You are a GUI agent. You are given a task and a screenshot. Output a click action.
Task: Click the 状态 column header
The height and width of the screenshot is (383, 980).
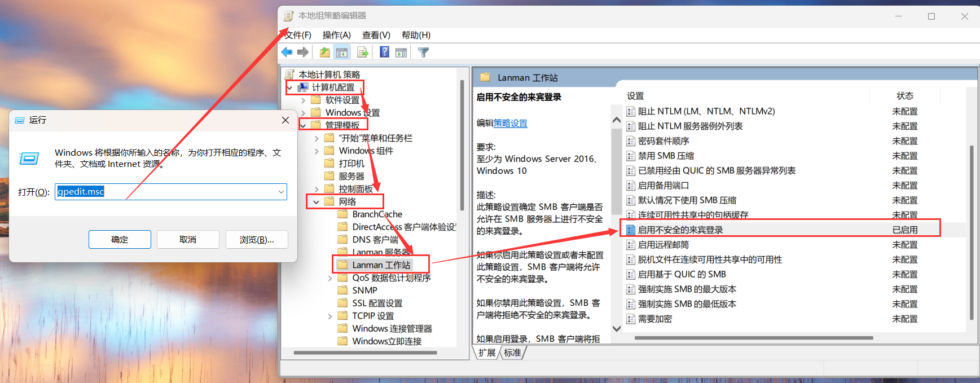[x=905, y=96]
